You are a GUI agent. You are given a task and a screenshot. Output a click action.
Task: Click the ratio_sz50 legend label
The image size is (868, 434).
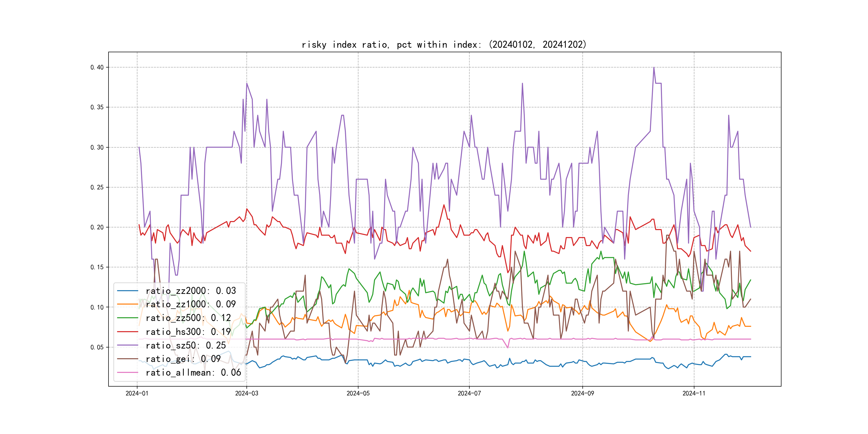click(x=186, y=345)
